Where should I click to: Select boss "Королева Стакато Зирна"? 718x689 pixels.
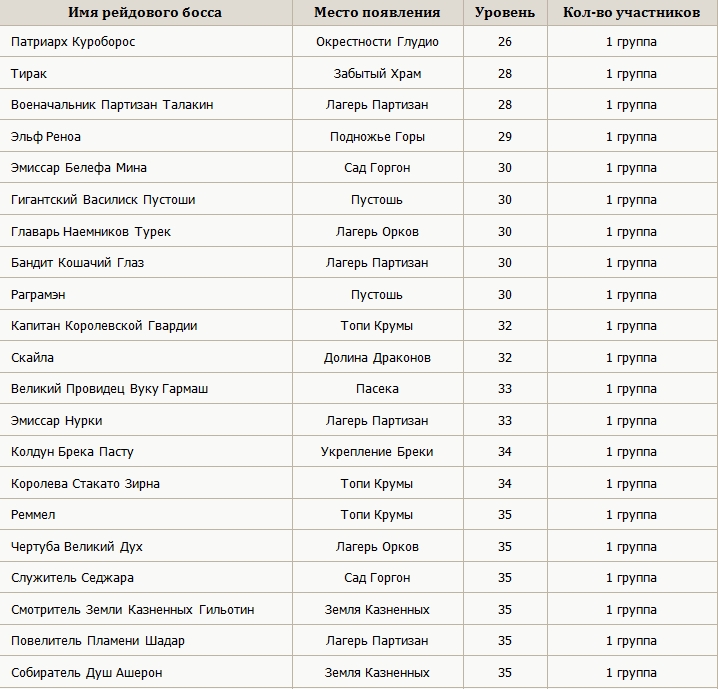point(86,484)
